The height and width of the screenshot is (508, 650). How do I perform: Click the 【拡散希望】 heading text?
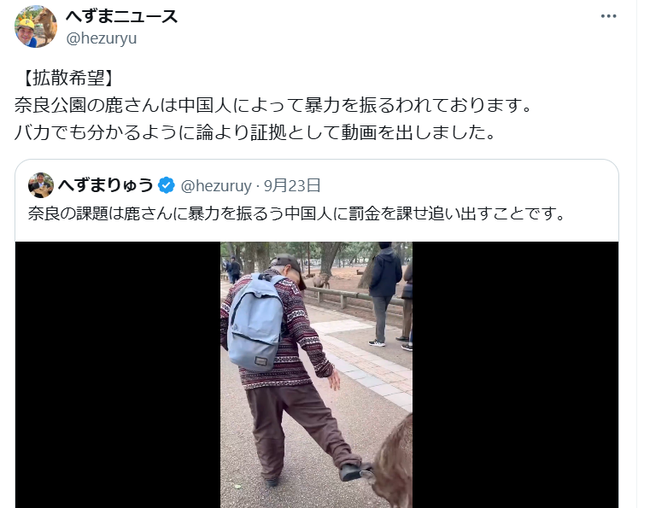pyautogui.click(x=66, y=78)
